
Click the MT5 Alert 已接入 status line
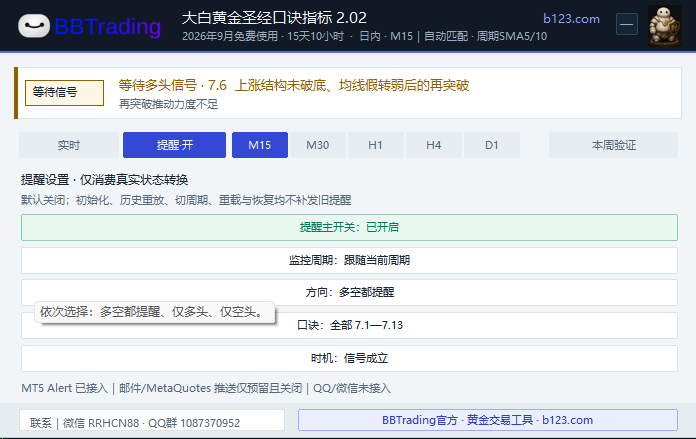click(x=206, y=388)
